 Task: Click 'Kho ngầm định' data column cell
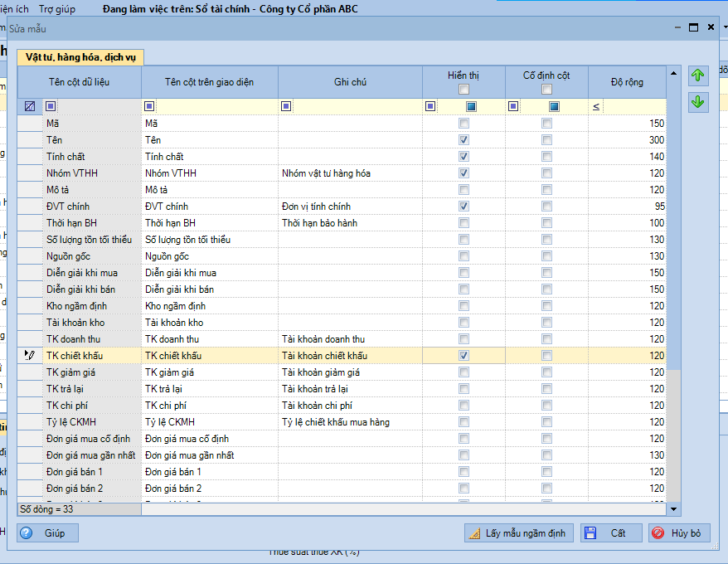[x=92, y=306]
